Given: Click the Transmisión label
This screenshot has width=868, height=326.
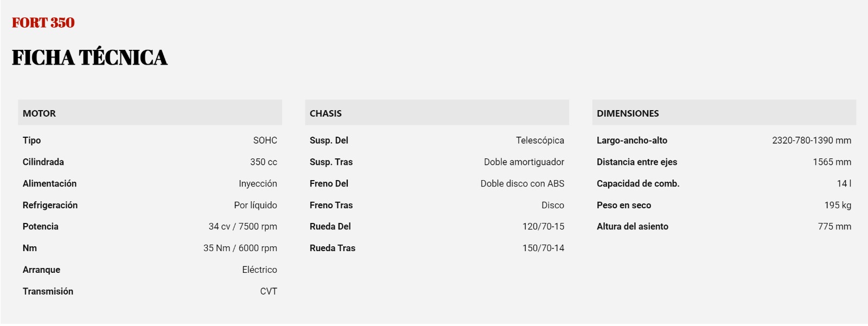Looking at the screenshot, I should (x=48, y=291).
